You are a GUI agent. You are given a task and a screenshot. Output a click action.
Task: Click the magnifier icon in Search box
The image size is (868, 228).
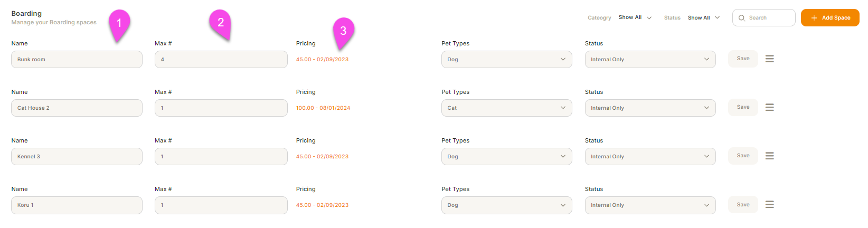(742, 18)
